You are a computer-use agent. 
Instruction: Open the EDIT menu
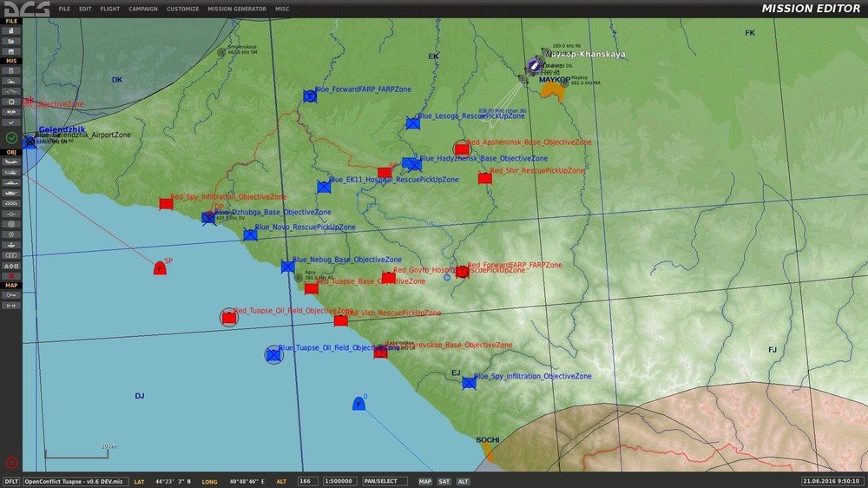pos(85,9)
